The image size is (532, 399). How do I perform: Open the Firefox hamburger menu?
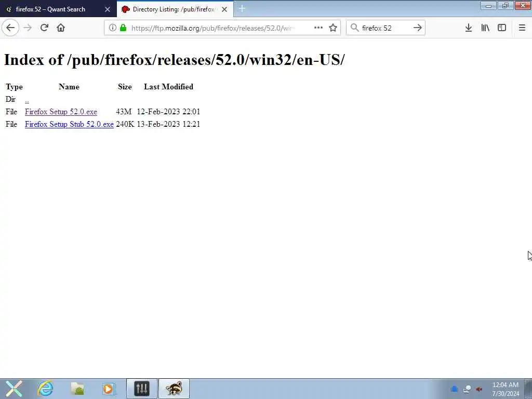point(522,28)
